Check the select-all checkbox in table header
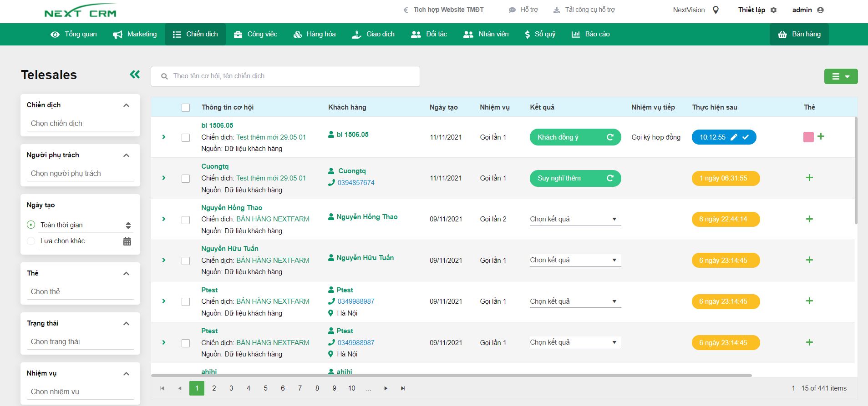The width and height of the screenshot is (868, 406). (186, 108)
